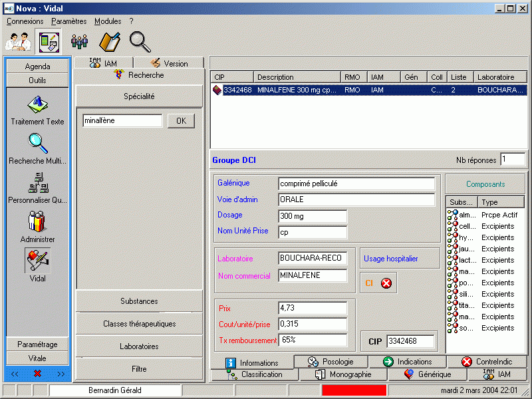Open the Administrer tool
Image resolution: width=532 pixels, height=399 pixels.
(37, 226)
